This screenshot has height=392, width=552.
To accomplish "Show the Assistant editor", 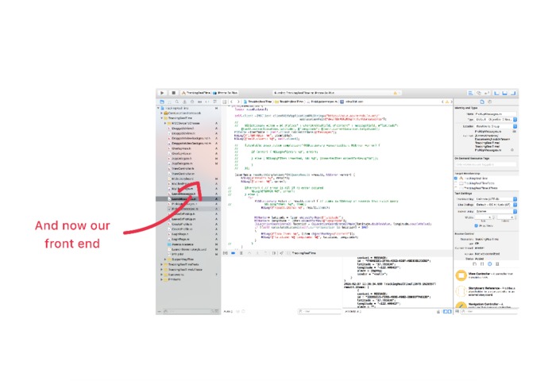I will pos(479,93).
